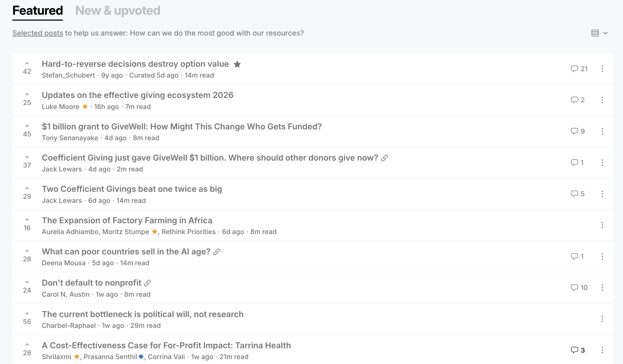Open options menu for Coefficient Giving $1 billion post
623x364 pixels.
tap(602, 163)
